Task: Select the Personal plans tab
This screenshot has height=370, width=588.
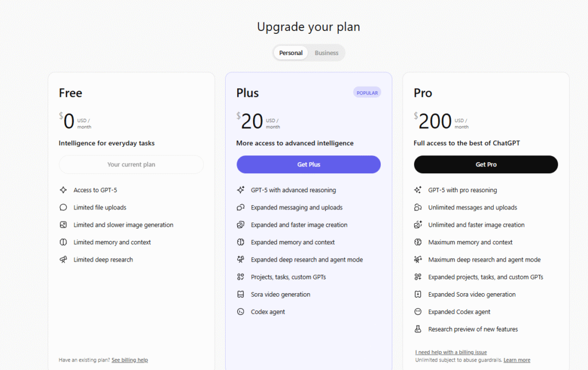Action: (x=291, y=53)
